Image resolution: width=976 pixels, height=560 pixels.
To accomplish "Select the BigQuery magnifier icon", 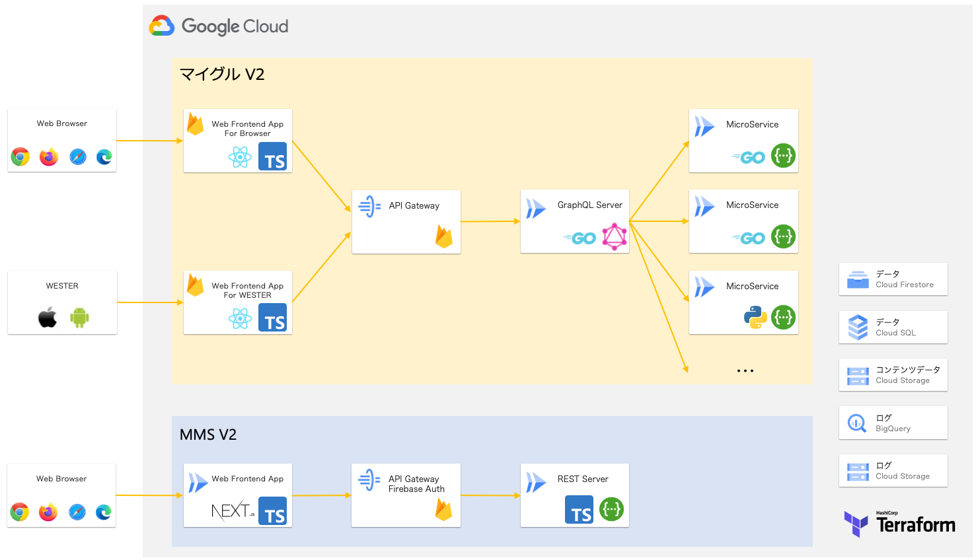I will (x=857, y=423).
